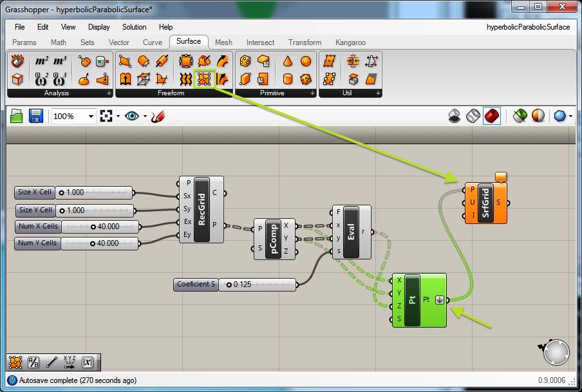Click the recent Division (A/B) icon in the bottom-left bar
This screenshot has height=392, width=582.
coord(33,362)
